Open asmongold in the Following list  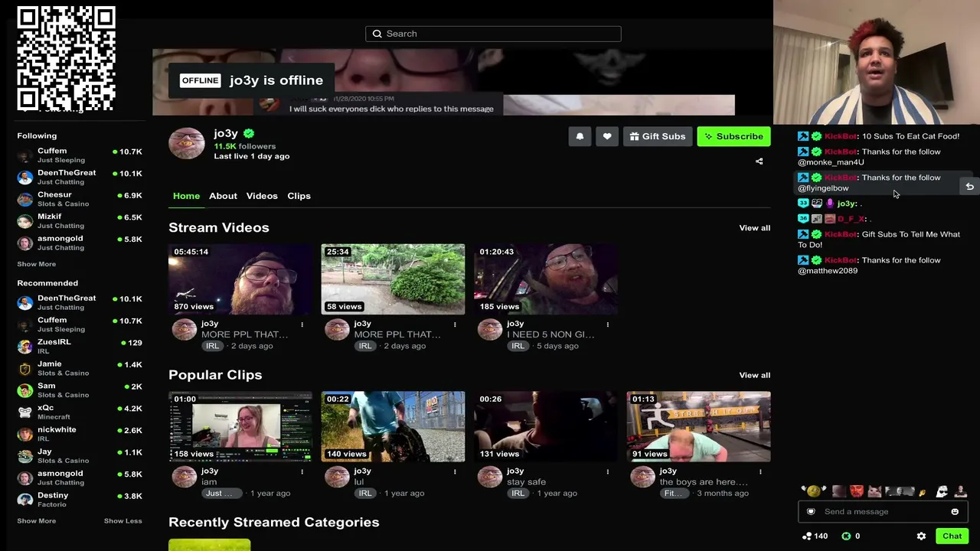point(80,243)
